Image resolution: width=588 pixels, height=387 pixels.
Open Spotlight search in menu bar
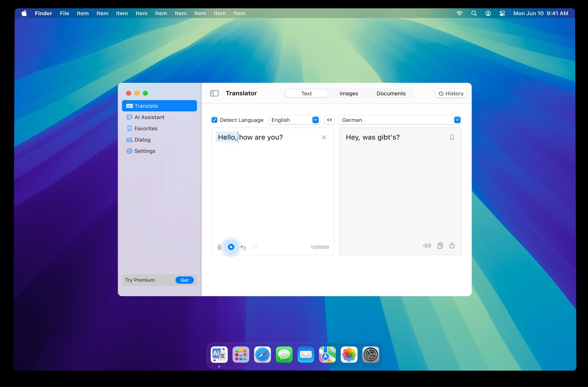474,13
